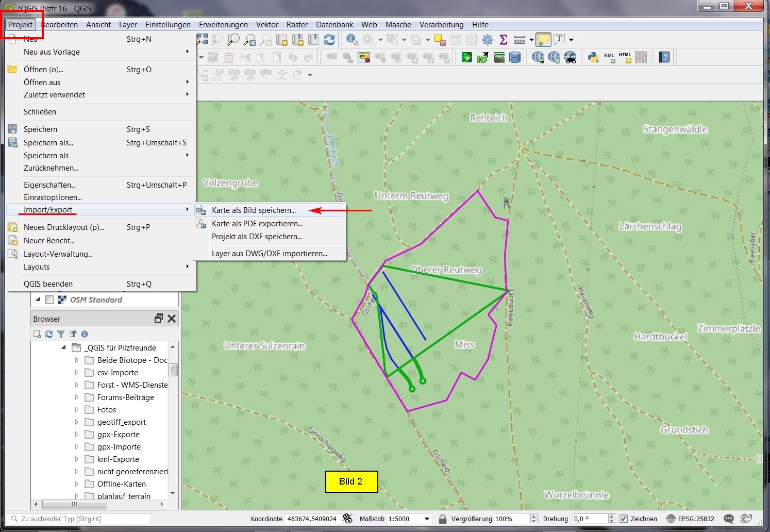Click the scale lock padlock icon

click(x=442, y=519)
